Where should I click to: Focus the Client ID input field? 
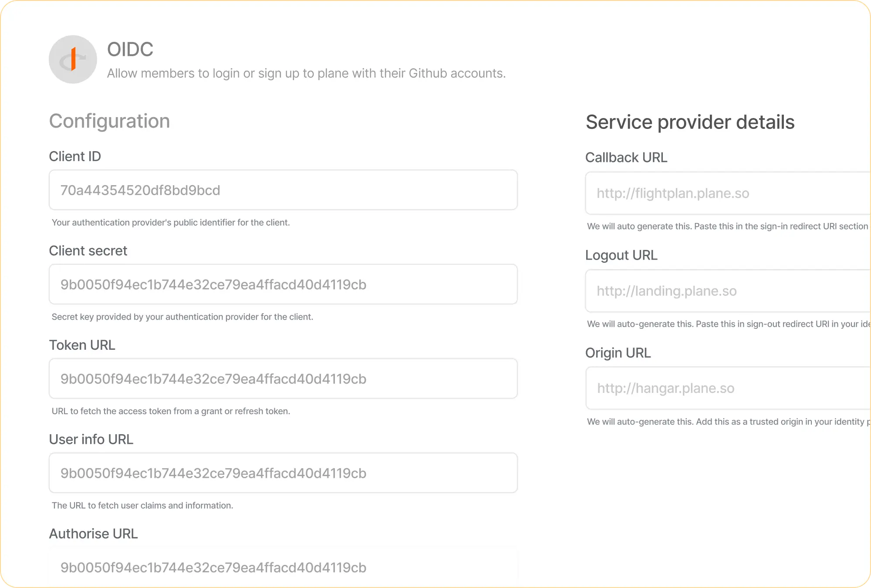(x=283, y=190)
